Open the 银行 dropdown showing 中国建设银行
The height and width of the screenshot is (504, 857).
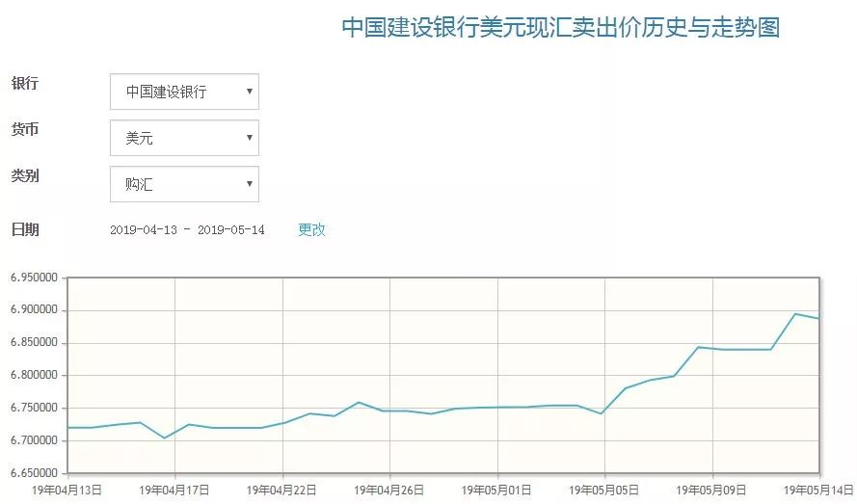[184, 92]
